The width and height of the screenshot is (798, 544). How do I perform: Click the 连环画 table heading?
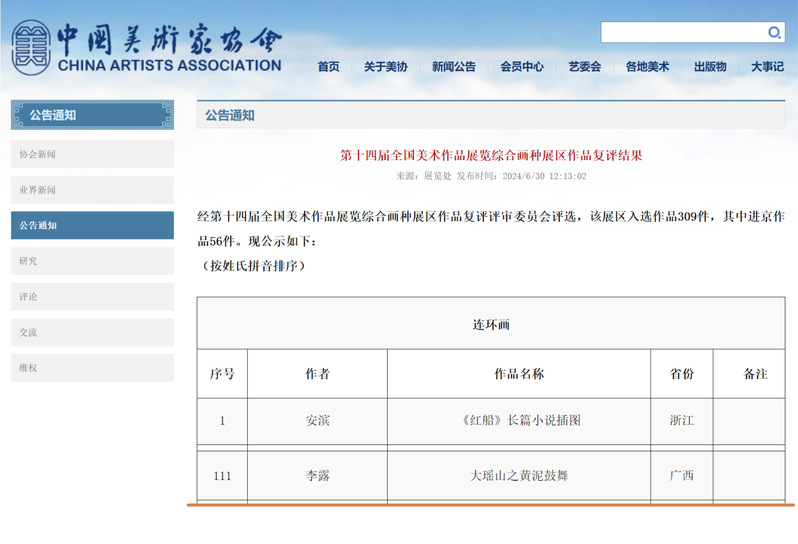point(491,324)
